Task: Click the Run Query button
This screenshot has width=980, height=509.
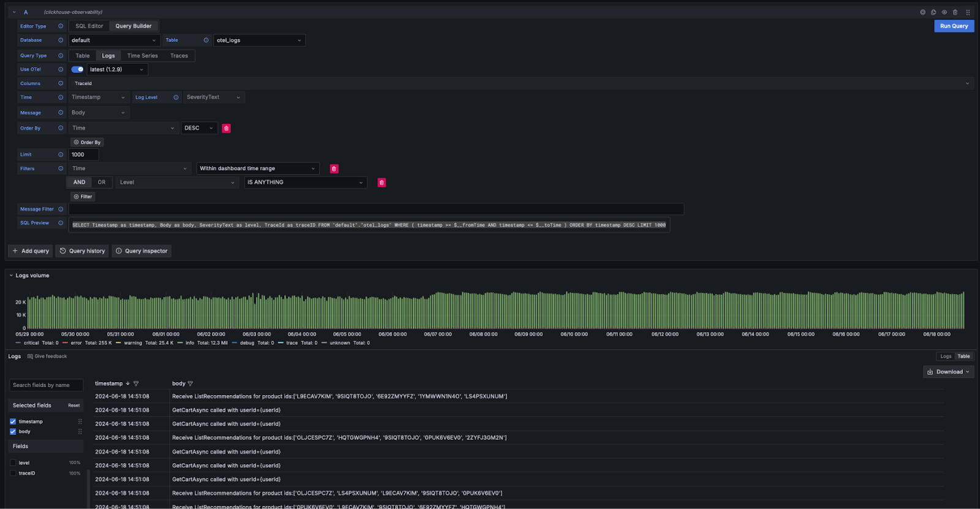Action: (x=954, y=26)
